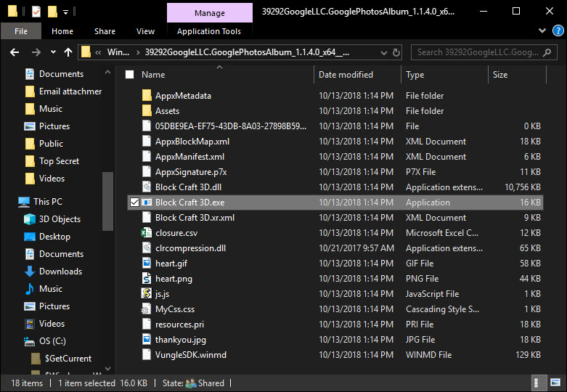567x392 pixels.
Task: Switch to large thumbnails view icon
Action: coord(555,383)
